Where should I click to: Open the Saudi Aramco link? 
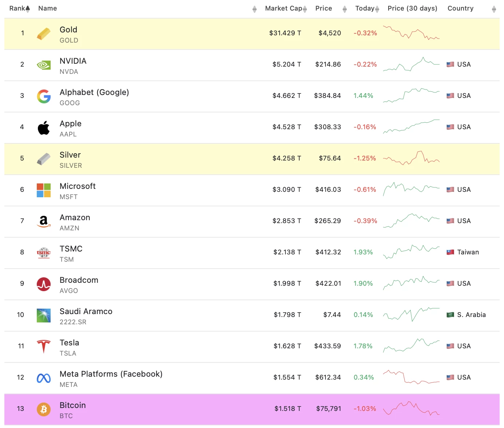[86, 312]
